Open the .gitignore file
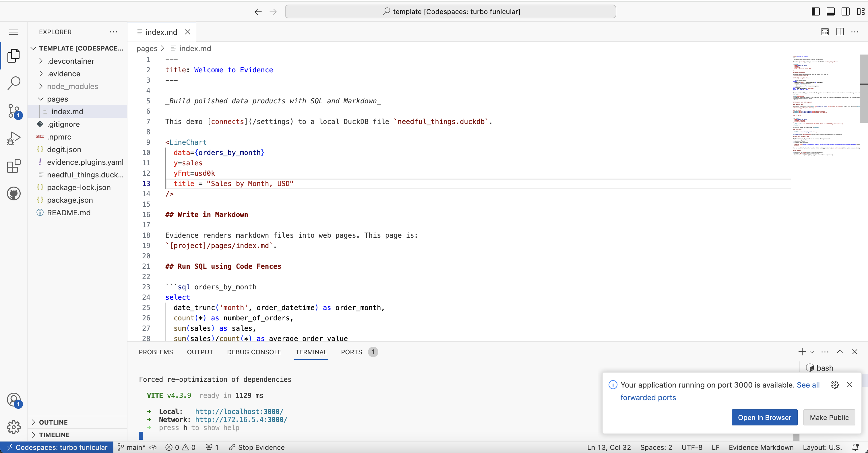 click(x=77, y=124)
